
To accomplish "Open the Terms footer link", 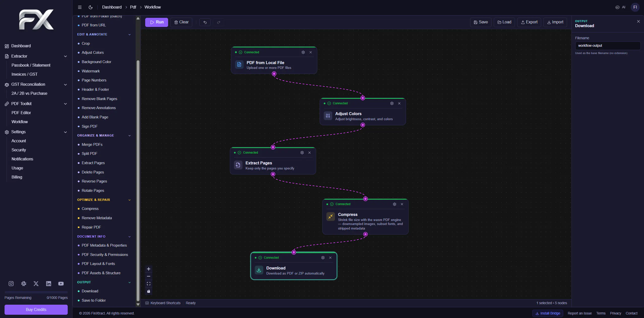I will pyautogui.click(x=601, y=313).
